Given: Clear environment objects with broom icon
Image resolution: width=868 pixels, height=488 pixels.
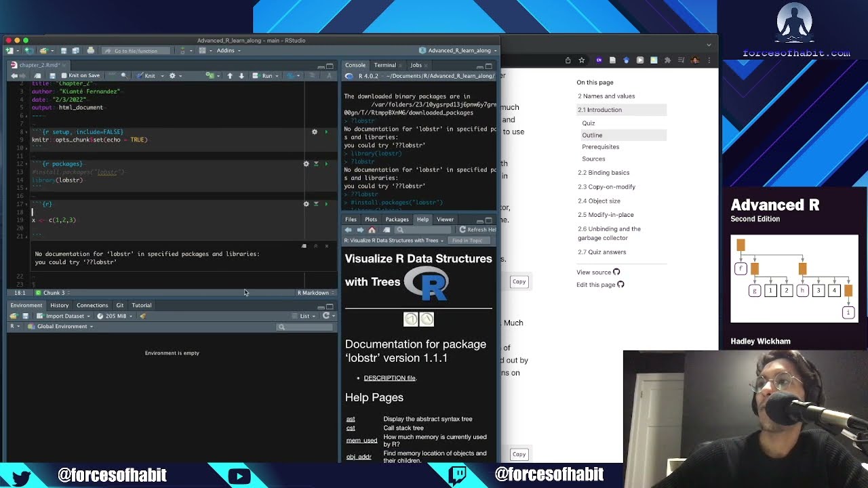Looking at the screenshot, I should [x=143, y=316].
